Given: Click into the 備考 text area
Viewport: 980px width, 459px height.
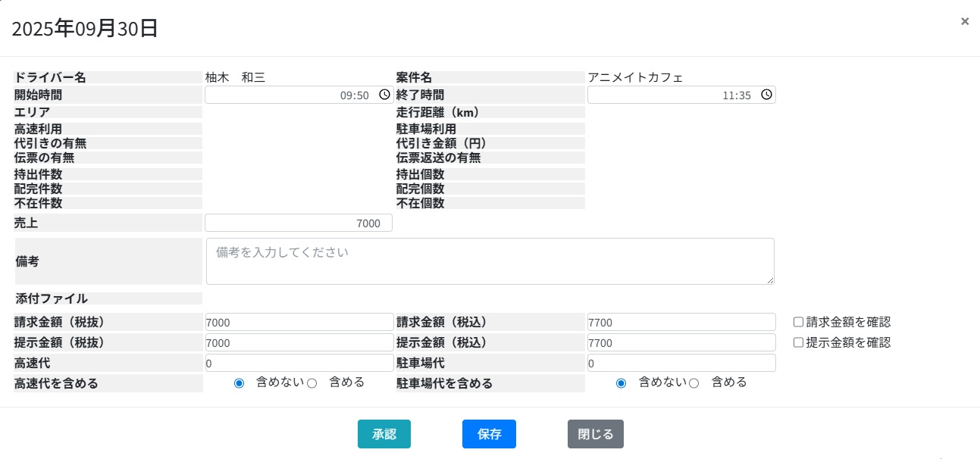Looking at the screenshot, I should pos(490,261).
